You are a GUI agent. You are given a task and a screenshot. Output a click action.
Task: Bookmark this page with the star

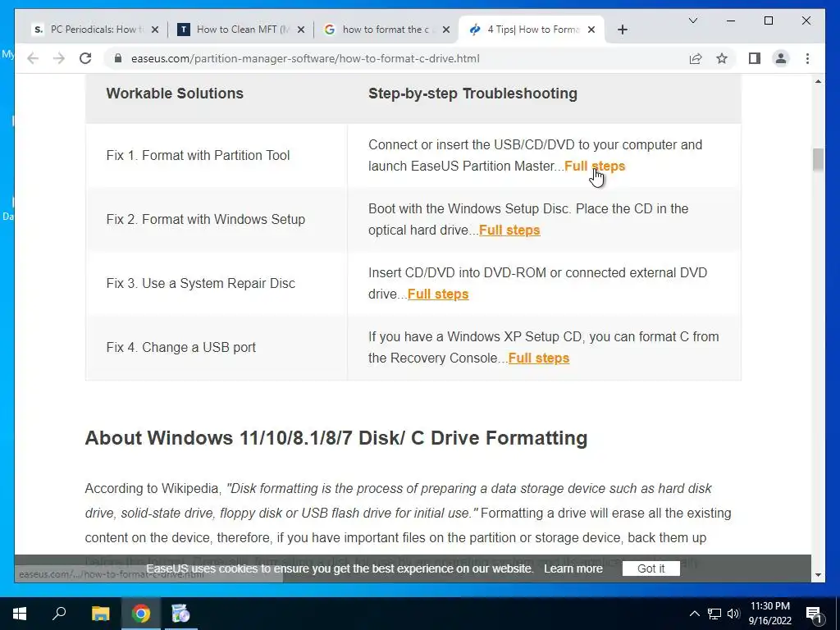tap(722, 58)
